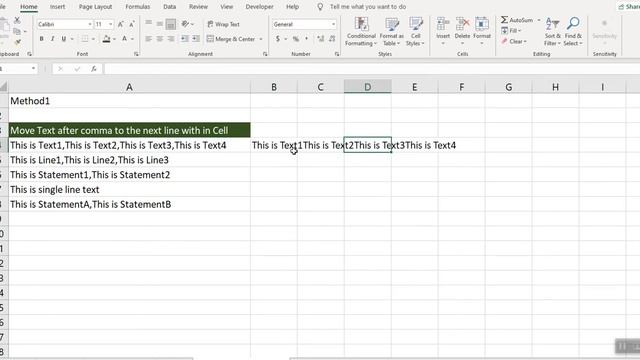Screen dimensions: 640x360
Task: Toggle Wrap Text
Action: [x=223, y=24]
